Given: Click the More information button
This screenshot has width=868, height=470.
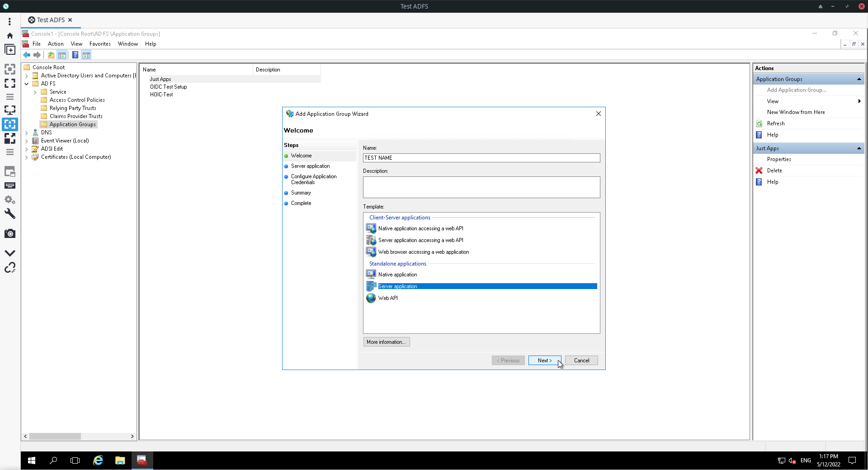Looking at the screenshot, I should point(387,342).
